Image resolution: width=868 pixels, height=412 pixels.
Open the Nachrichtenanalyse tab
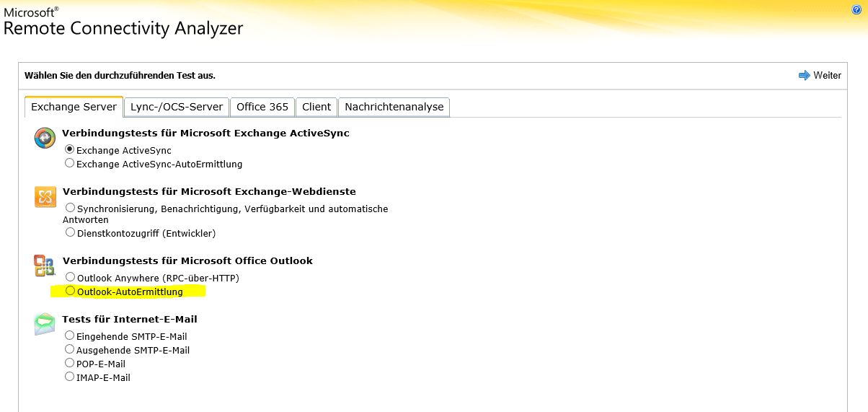point(394,107)
